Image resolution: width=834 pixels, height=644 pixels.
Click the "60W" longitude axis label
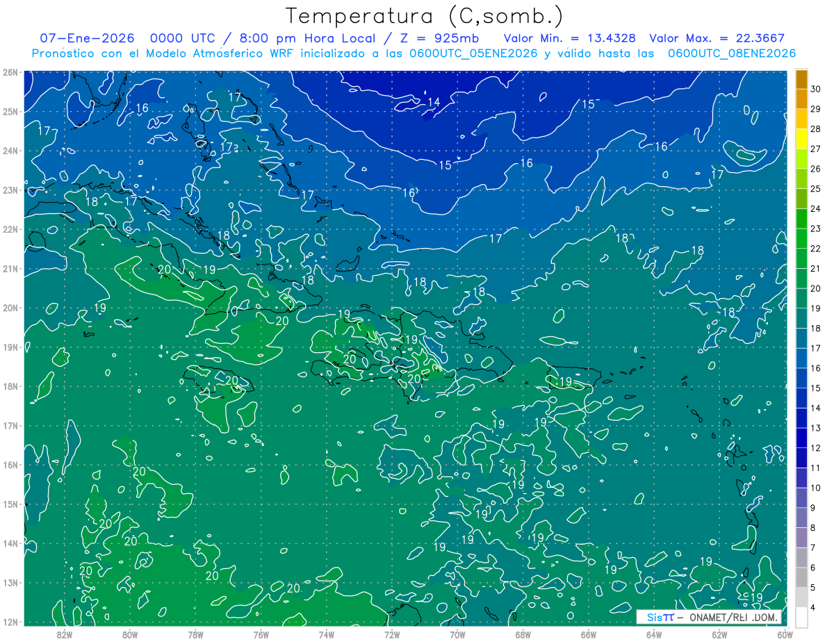[x=784, y=634]
